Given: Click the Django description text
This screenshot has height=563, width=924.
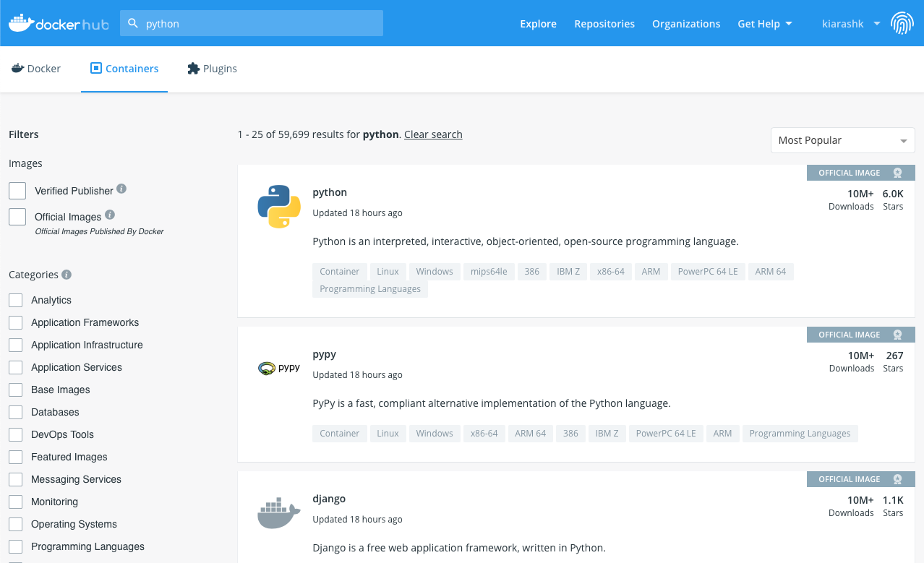Looking at the screenshot, I should (x=459, y=548).
